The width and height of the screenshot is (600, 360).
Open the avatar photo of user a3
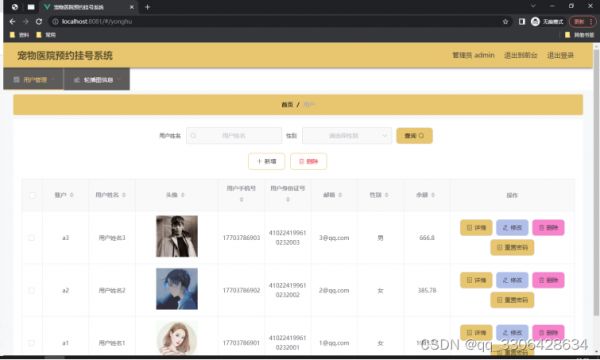point(177,236)
